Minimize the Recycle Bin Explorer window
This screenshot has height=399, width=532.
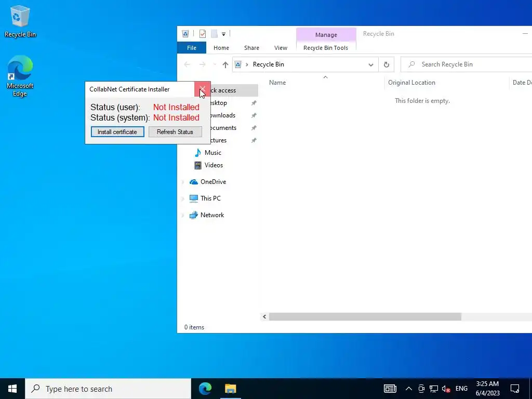(x=525, y=34)
